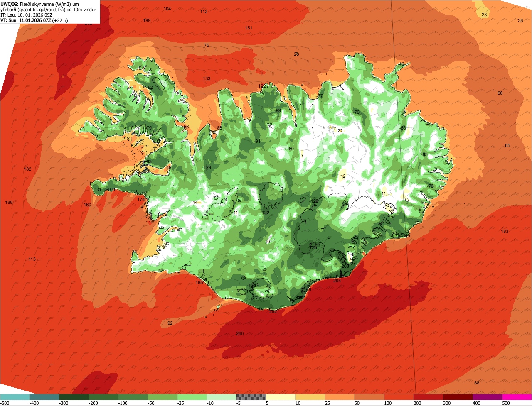The height and width of the screenshot is (406, 532).
Task: Click the '-300' legend label
Action: [x=64, y=403]
